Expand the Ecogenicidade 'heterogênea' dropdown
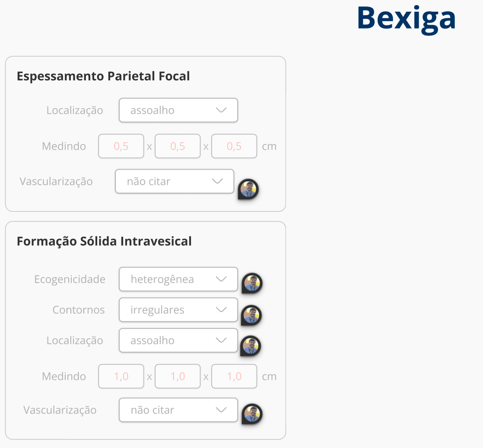 click(x=178, y=279)
